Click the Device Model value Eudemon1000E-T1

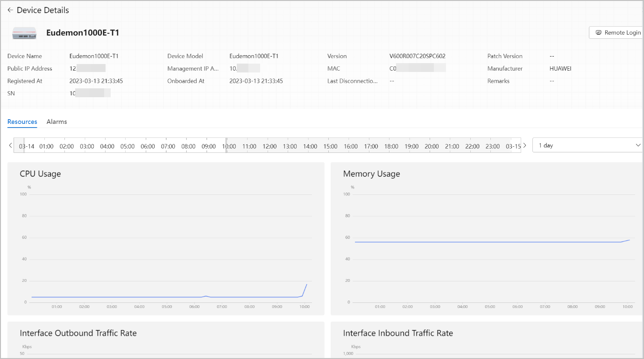coord(254,56)
